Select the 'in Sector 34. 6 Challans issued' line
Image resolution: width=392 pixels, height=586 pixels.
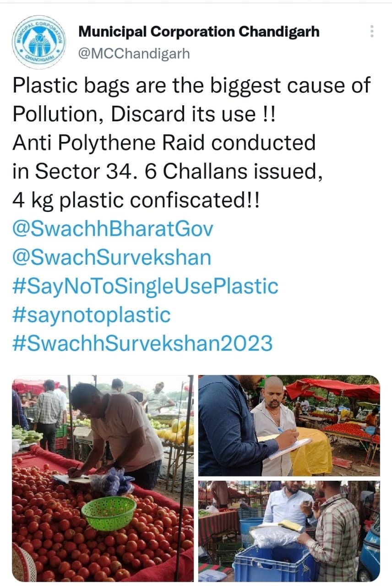[165, 171]
